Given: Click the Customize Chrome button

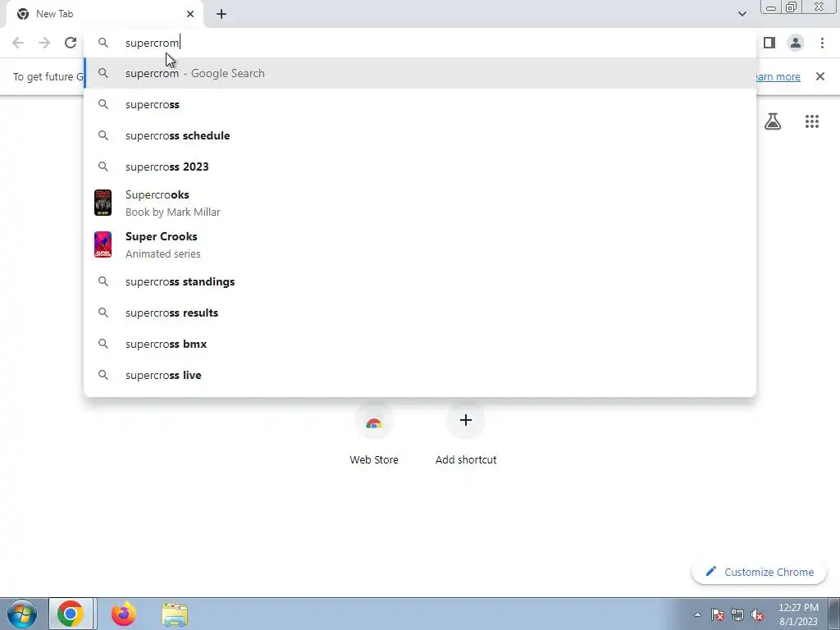Looking at the screenshot, I should click(x=759, y=572).
